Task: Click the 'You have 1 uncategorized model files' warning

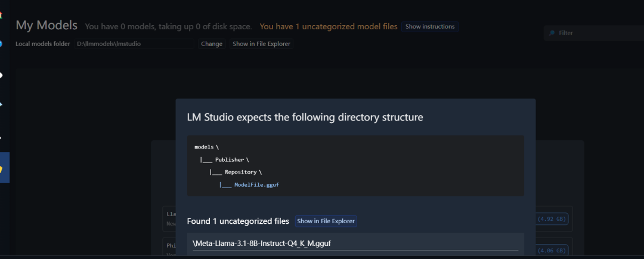Action: coord(329,27)
